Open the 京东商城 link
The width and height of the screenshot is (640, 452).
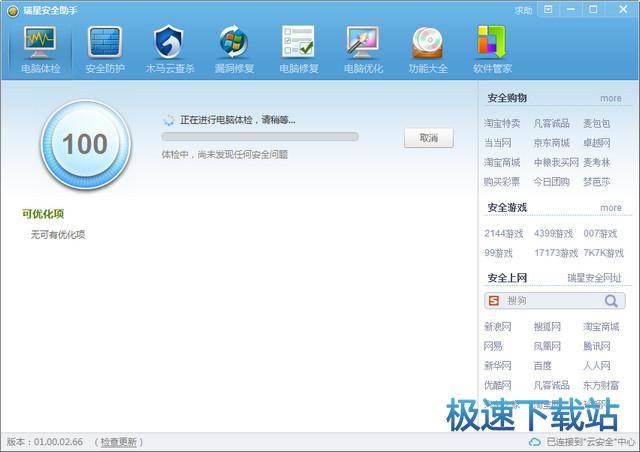[551, 143]
